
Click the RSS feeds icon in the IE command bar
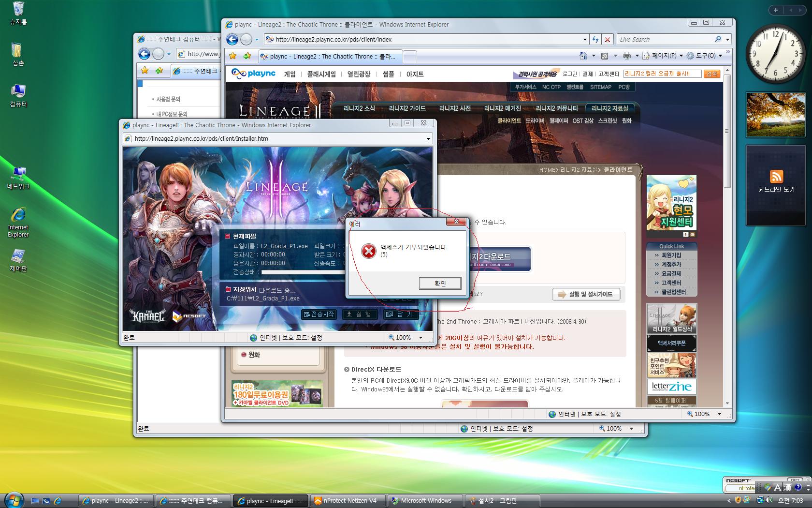click(x=604, y=56)
